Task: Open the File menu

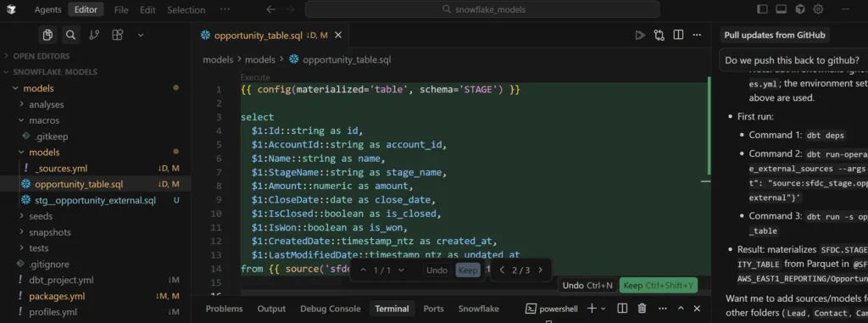Action: (x=121, y=10)
